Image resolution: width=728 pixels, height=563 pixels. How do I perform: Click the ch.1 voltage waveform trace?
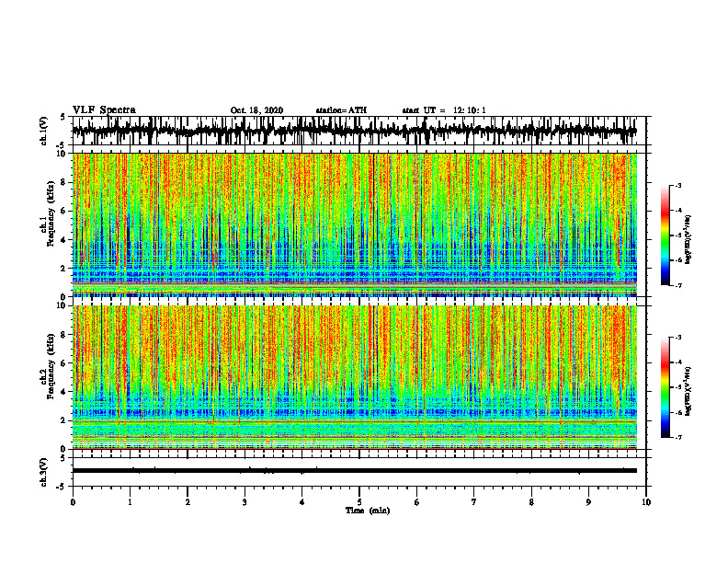pyautogui.click(x=354, y=131)
